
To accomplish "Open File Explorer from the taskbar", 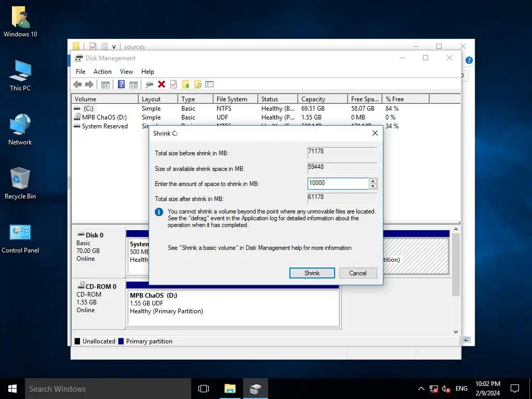I will (x=230, y=389).
